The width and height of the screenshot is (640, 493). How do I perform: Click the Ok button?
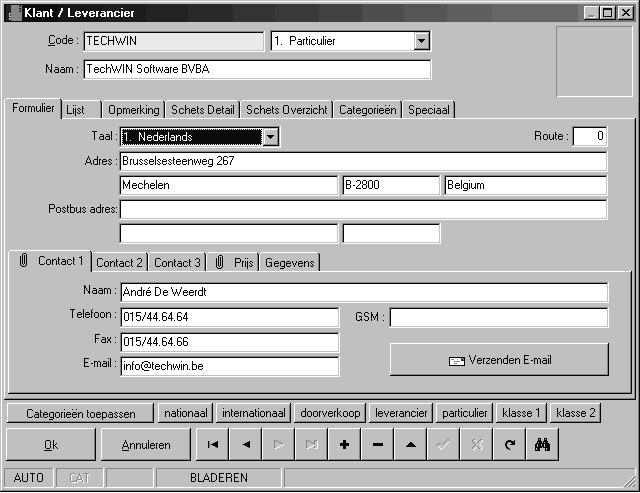[51, 444]
